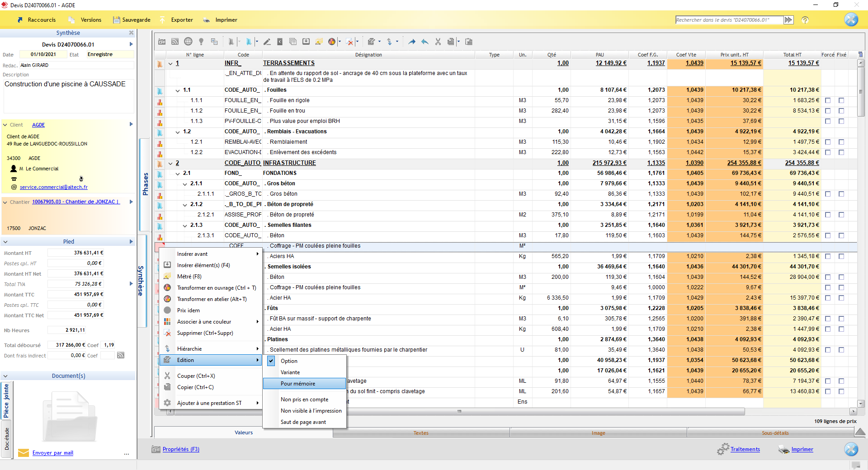
Task: Toggle Forcé checkbox for Fouille en rigole
Action: (828, 100)
